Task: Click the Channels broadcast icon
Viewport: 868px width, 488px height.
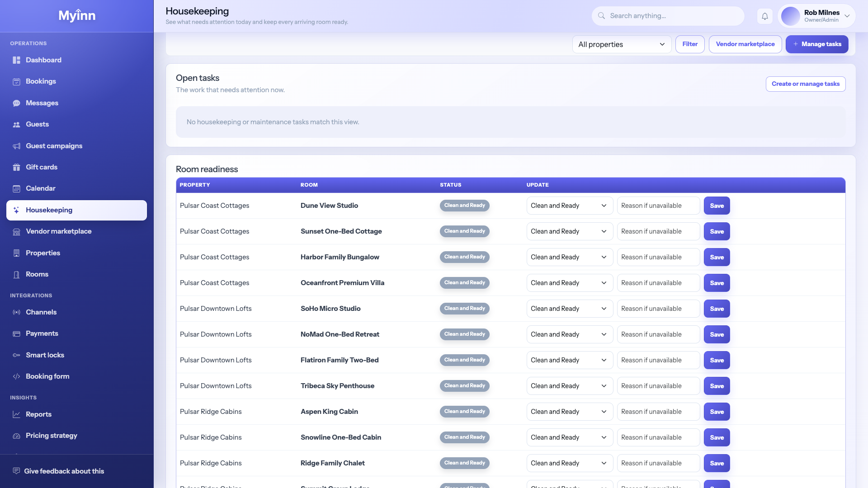Action: [17, 312]
